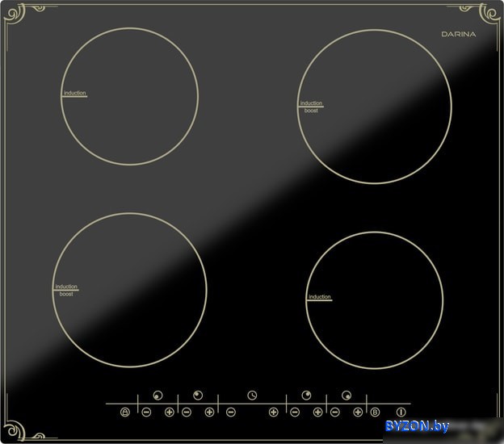The image size is (504, 444).
Task: Click the front-right induction cooking zone
Action: [x=375, y=300]
